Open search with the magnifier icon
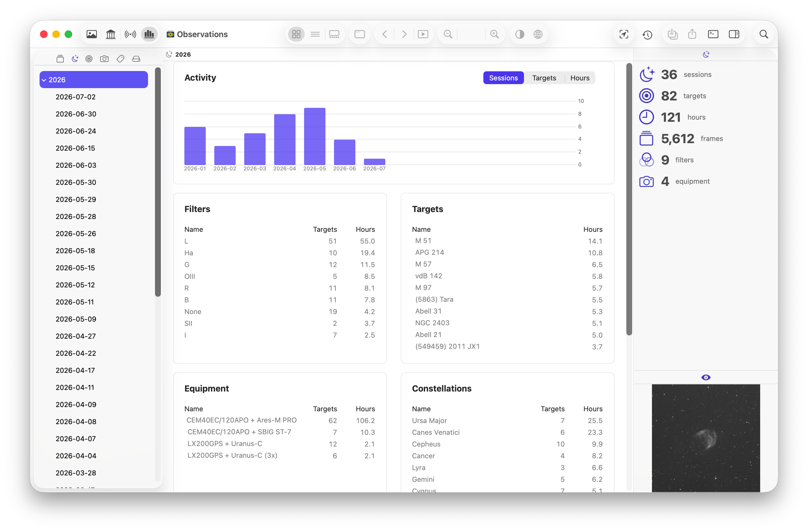The width and height of the screenshot is (808, 532). pyautogui.click(x=764, y=34)
